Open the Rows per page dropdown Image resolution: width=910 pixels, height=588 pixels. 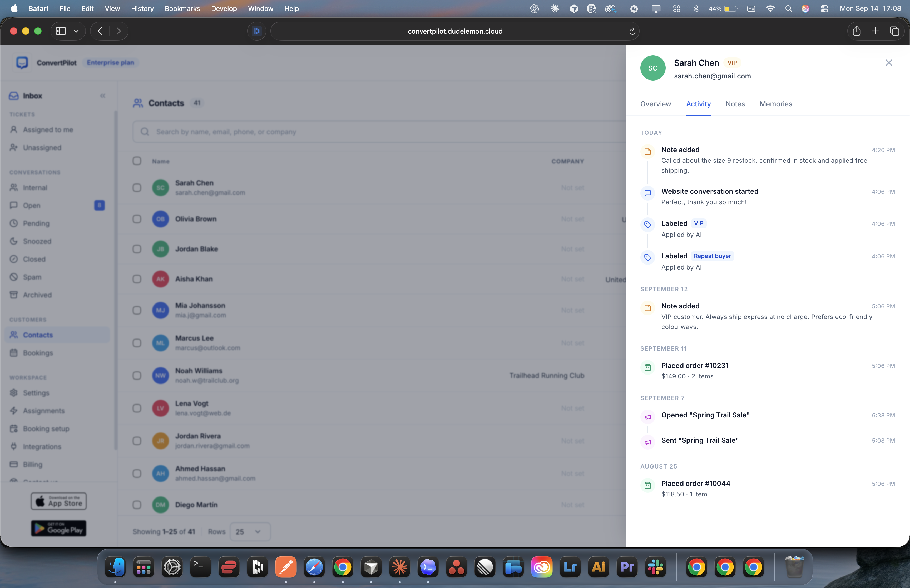click(x=250, y=531)
